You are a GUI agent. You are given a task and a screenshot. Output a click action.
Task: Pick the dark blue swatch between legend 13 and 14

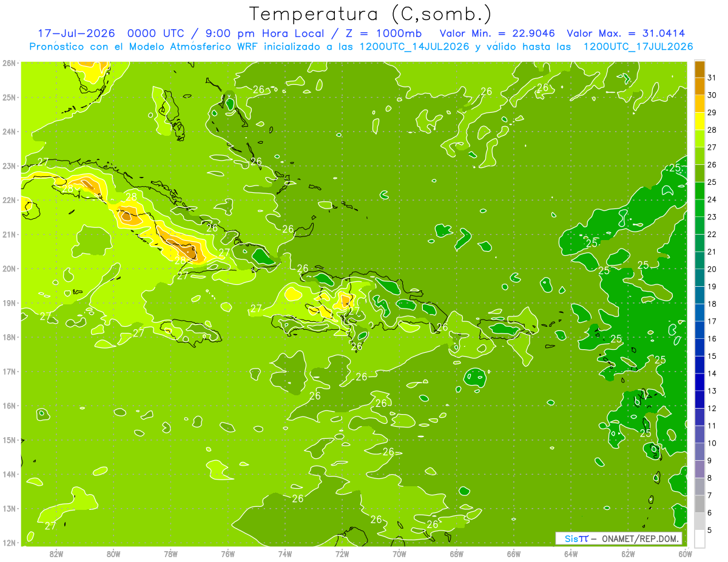click(699, 382)
